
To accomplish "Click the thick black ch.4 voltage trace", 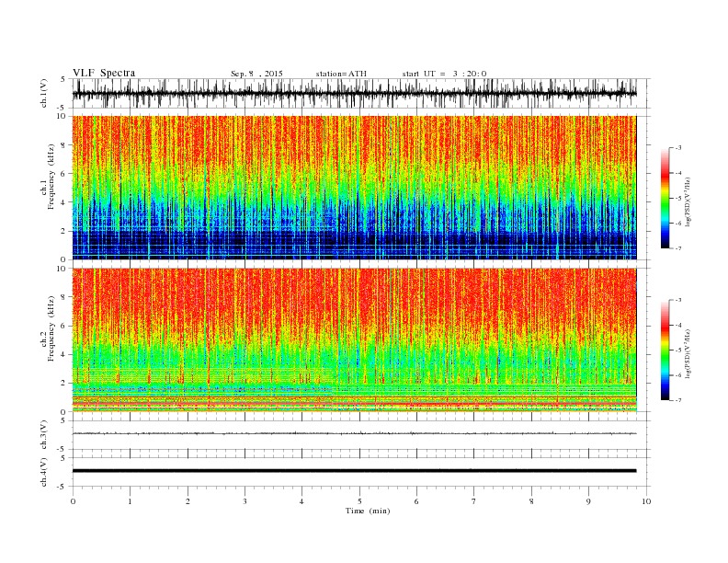I will pos(354,471).
